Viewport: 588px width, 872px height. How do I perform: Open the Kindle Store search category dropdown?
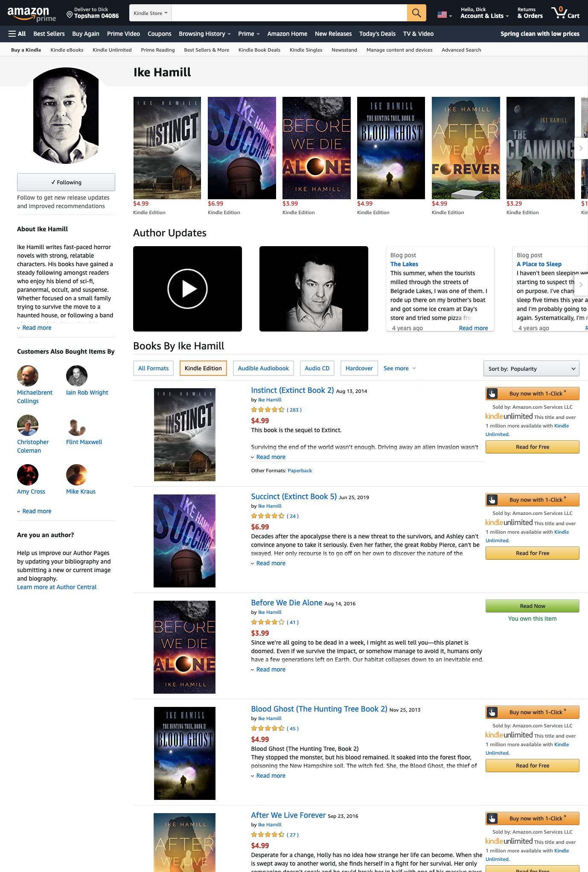150,13
